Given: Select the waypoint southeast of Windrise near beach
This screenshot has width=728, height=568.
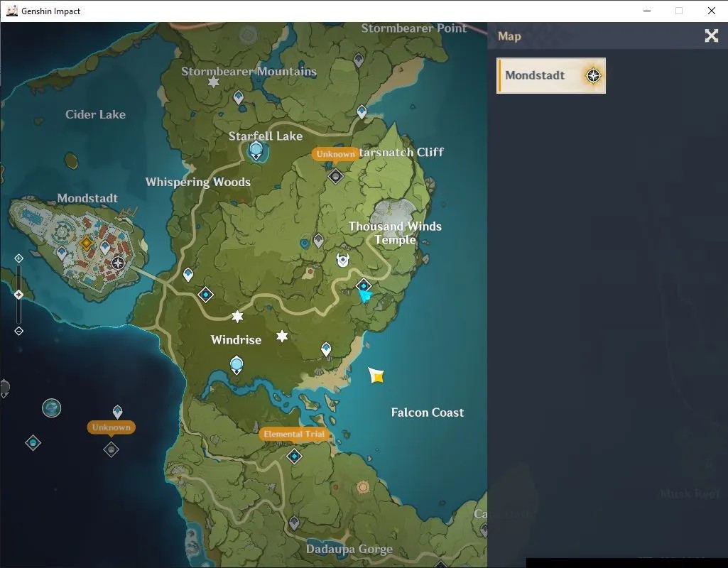Looking at the screenshot, I should (x=326, y=349).
